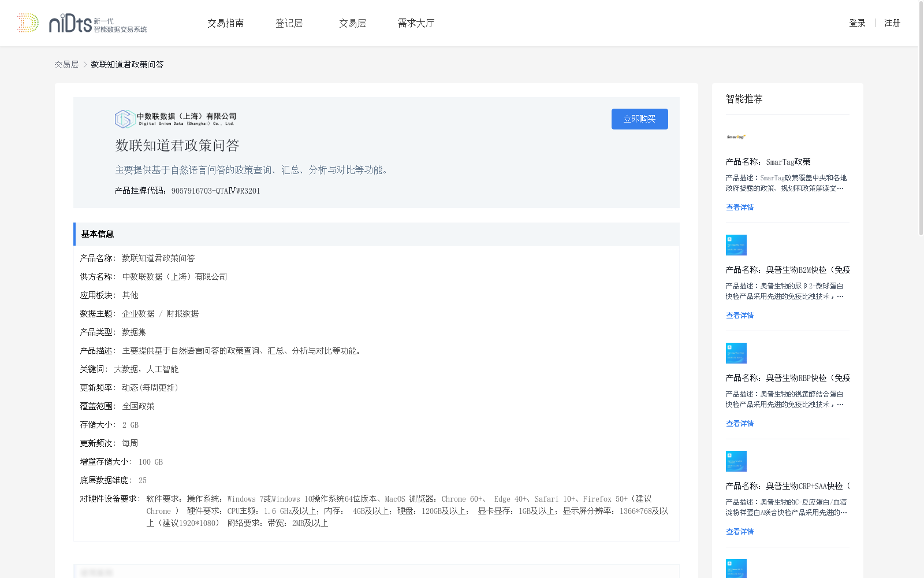Image resolution: width=924 pixels, height=578 pixels.
Task: Click the coverage value 全国政策
Action: [x=138, y=406]
